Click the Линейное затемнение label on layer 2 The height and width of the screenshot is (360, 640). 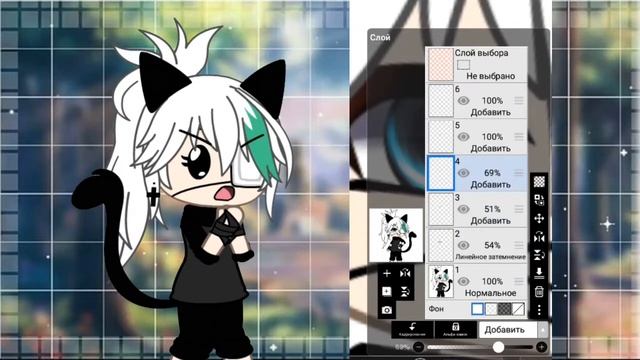(x=490, y=257)
